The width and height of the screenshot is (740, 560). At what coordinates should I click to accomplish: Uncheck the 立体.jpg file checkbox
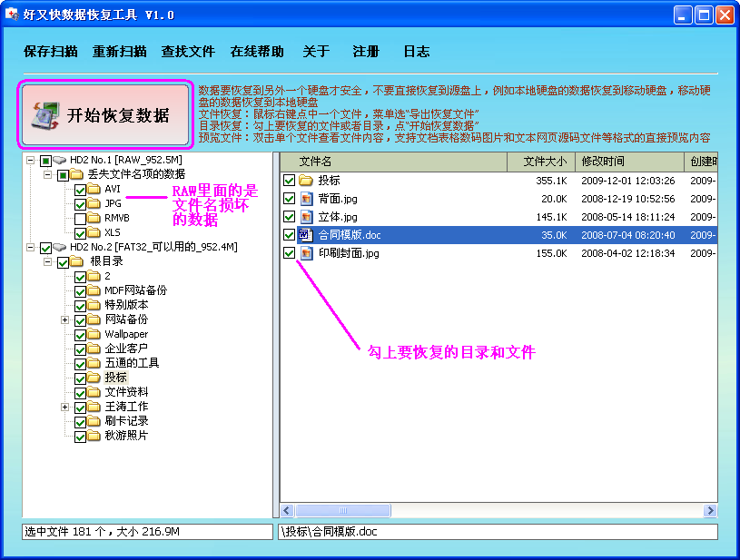pos(290,217)
